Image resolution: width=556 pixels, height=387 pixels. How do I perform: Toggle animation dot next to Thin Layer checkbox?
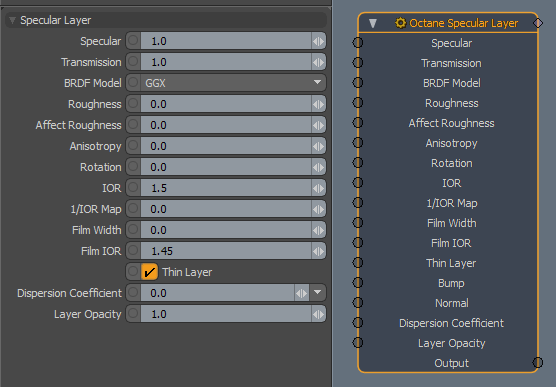coord(133,271)
